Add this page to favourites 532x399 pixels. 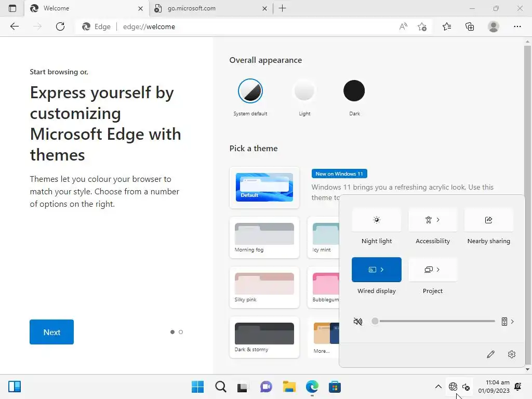coord(422,26)
